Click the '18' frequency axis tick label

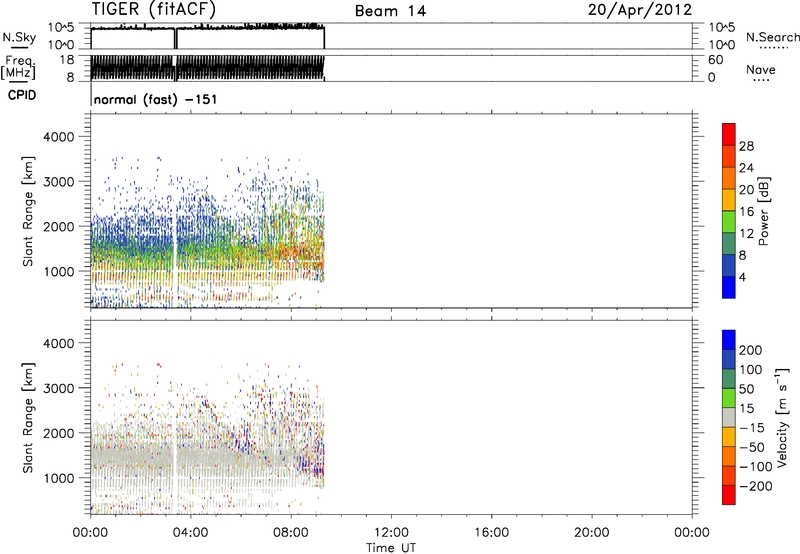66,60
